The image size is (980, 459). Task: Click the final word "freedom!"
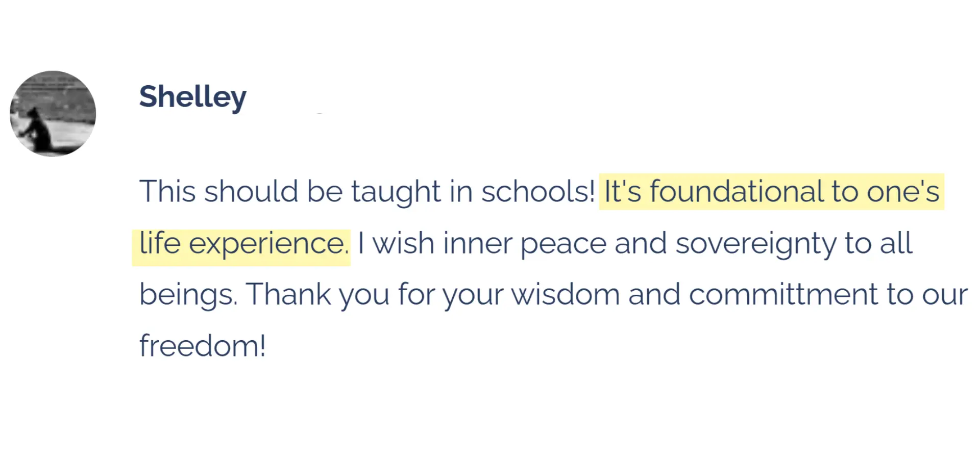(203, 346)
